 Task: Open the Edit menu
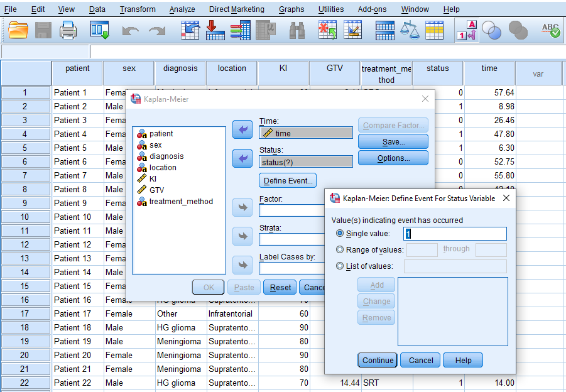click(x=38, y=9)
